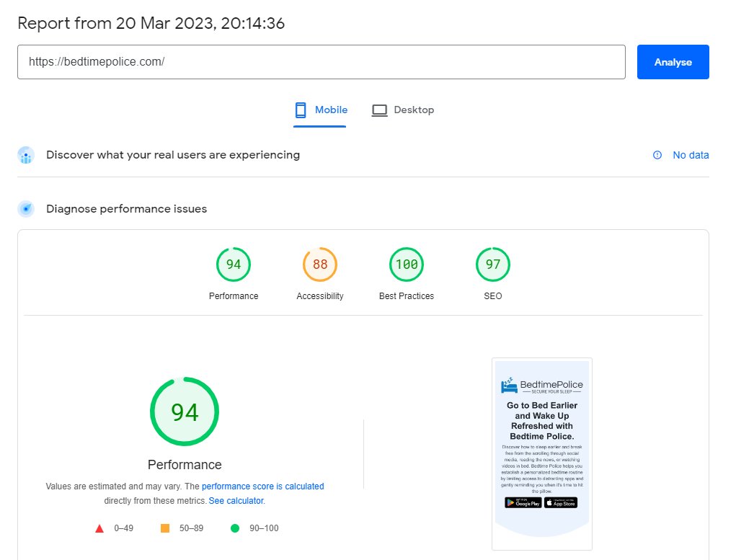Click the Accessibility label
Image resolution: width=736 pixels, height=560 pixels.
[320, 296]
